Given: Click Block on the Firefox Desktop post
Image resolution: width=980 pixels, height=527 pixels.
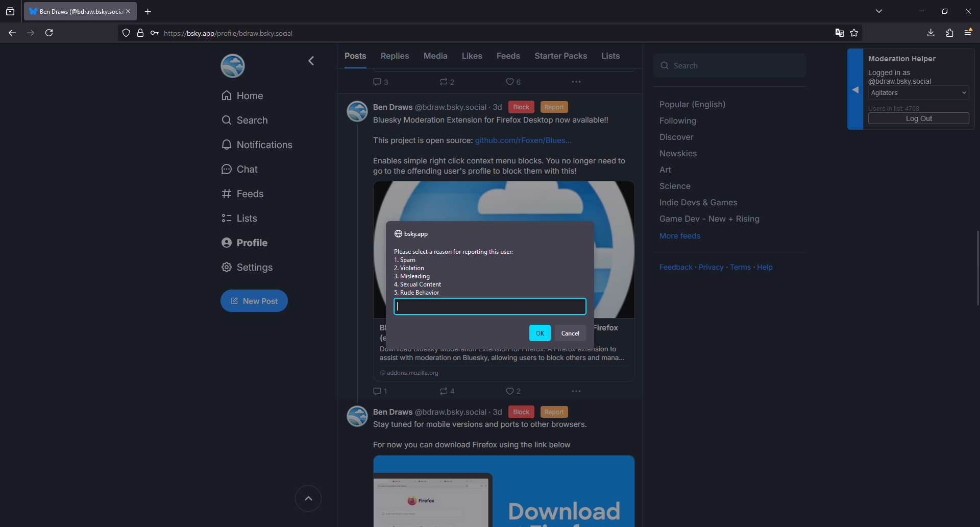Looking at the screenshot, I should point(521,107).
